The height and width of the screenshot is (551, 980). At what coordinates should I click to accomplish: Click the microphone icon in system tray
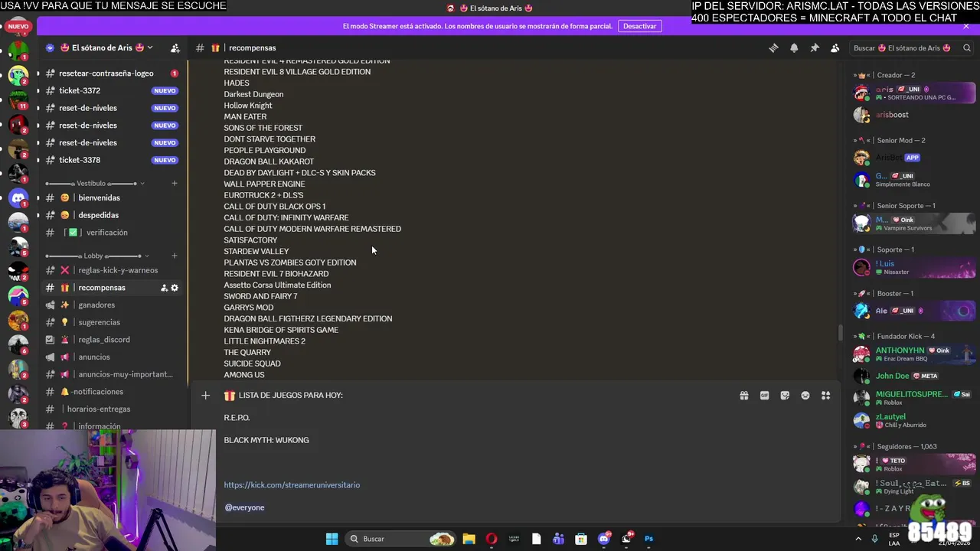tap(874, 539)
